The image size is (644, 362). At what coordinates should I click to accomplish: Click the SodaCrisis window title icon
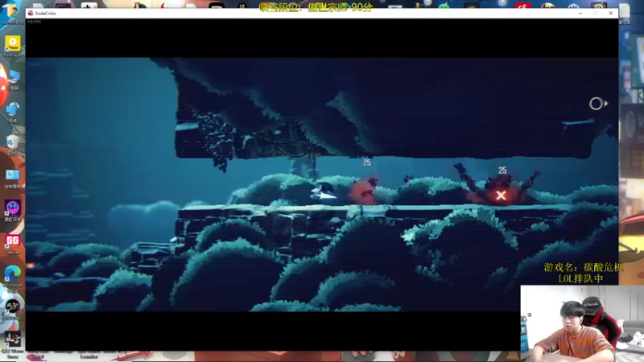coord(30,13)
